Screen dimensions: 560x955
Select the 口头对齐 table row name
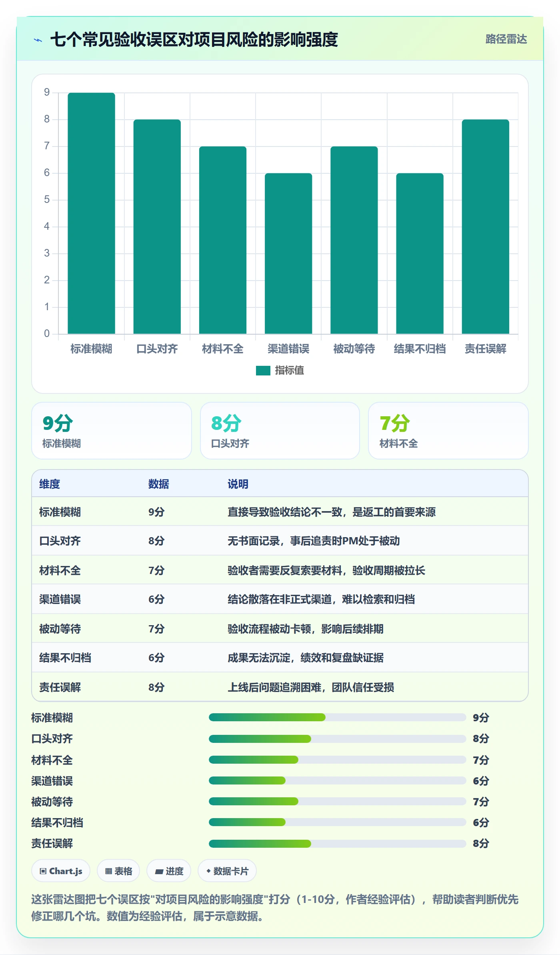click(60, 541)
